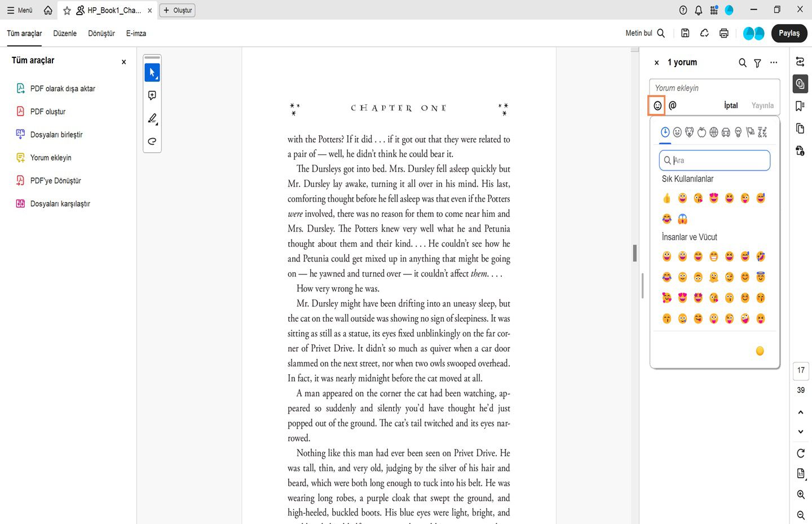
Task: Select the travel (car) emoji category tab
Action: (726, 132)
